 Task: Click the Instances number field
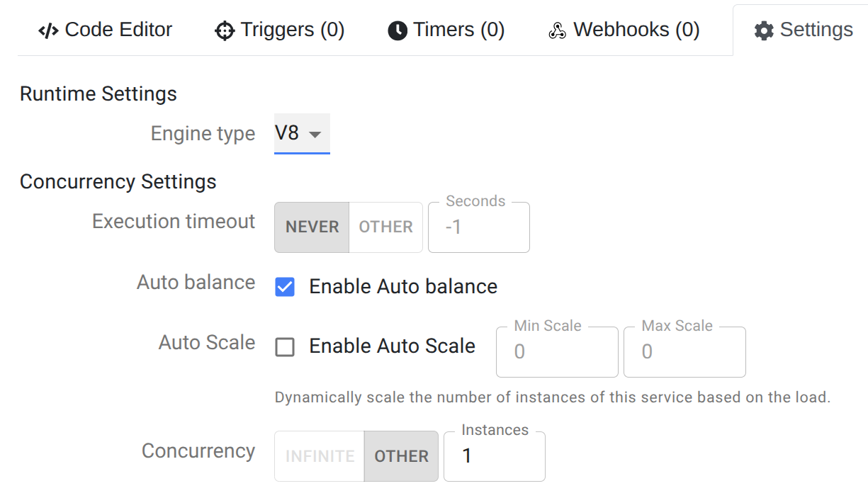495,456
